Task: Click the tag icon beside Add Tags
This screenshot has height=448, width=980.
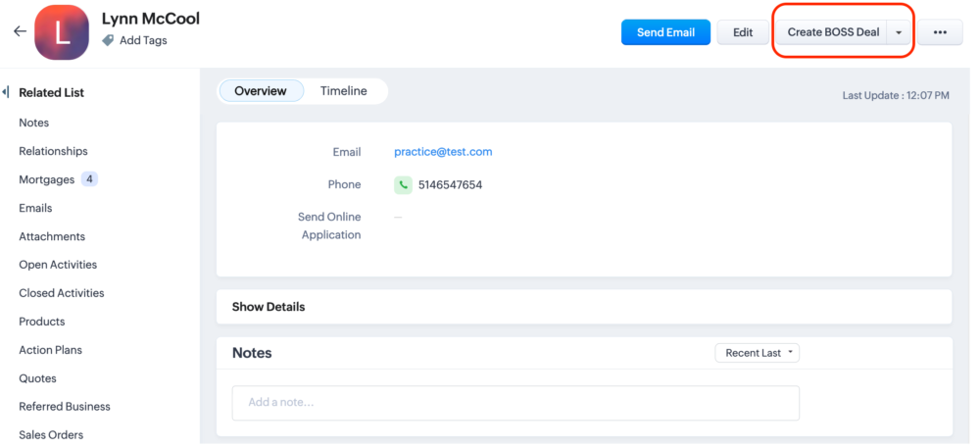Action: [108, 41]
